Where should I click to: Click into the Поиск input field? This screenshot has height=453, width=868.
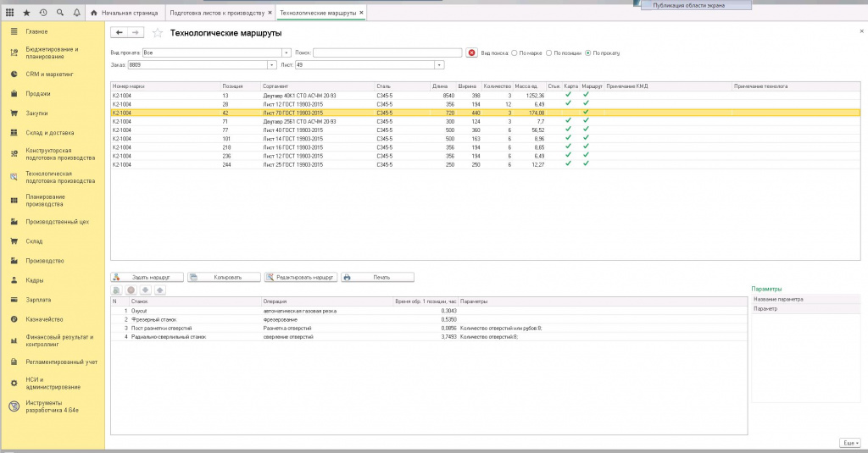(387, 52)
